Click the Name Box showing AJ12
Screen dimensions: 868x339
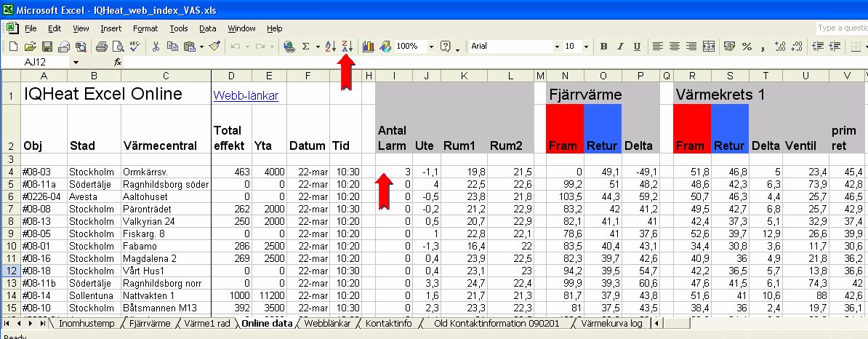36,63
